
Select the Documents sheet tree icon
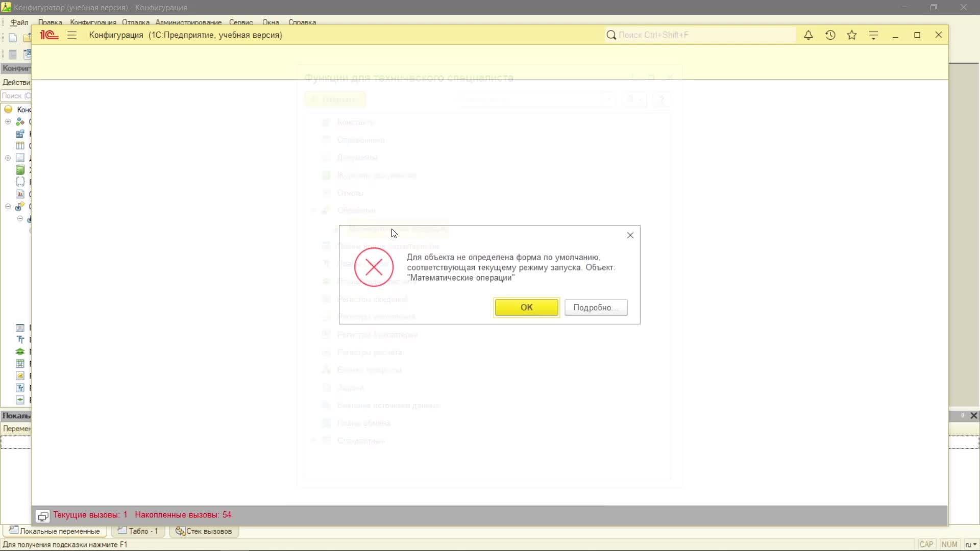point(20,158)
